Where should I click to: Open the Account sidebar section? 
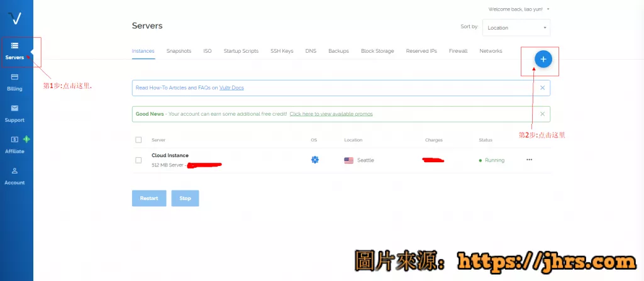point(15,176)
